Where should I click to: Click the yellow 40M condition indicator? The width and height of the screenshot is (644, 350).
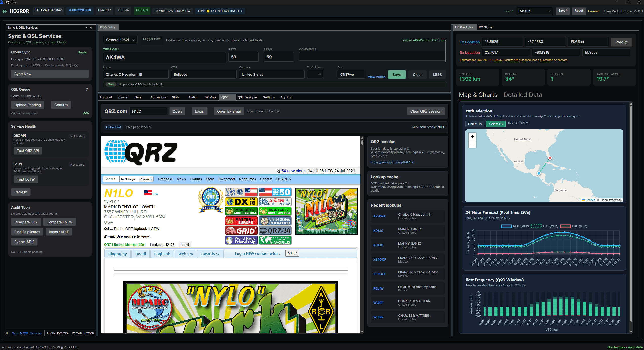208,11
